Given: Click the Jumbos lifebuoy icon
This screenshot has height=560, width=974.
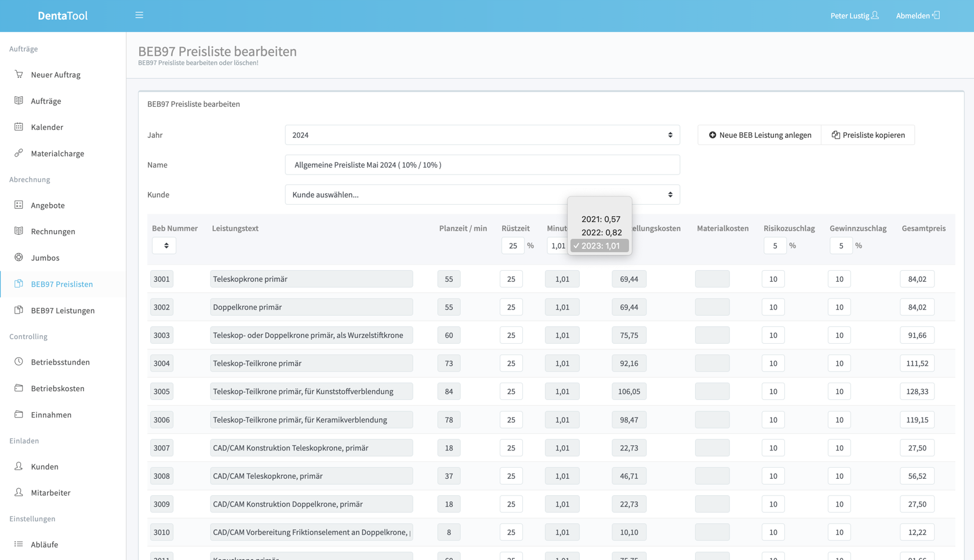Looking at the screenshot, I should tap(19, 257).
